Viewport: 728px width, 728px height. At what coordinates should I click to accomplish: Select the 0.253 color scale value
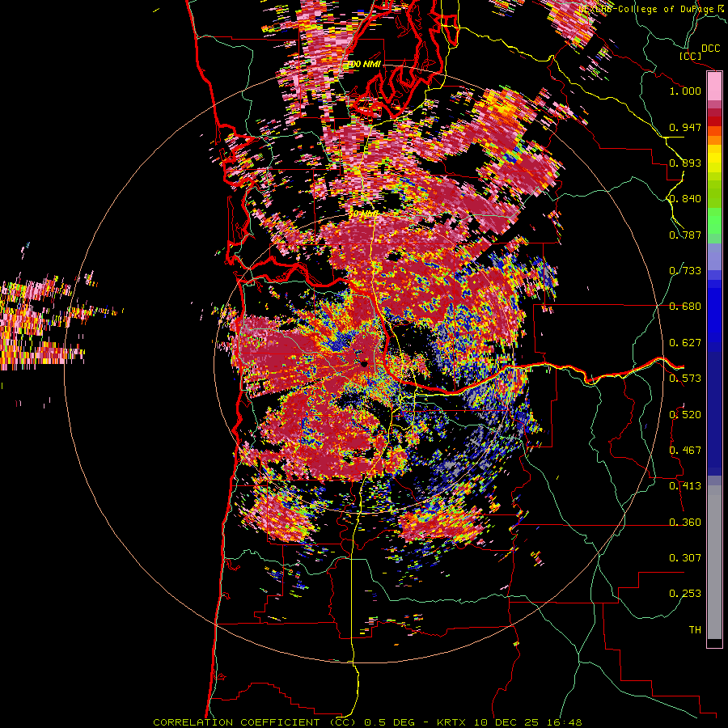point(685,594)
